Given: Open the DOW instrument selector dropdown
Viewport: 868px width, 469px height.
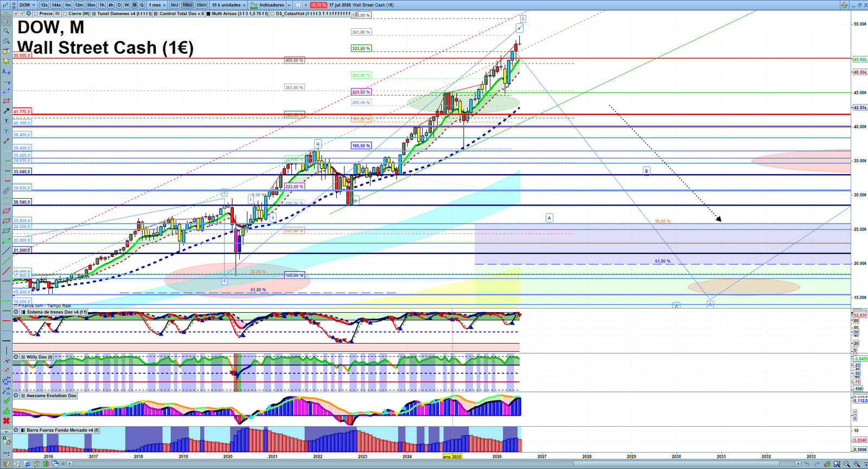Looking at the screenshot, I should tap(27, 5).
